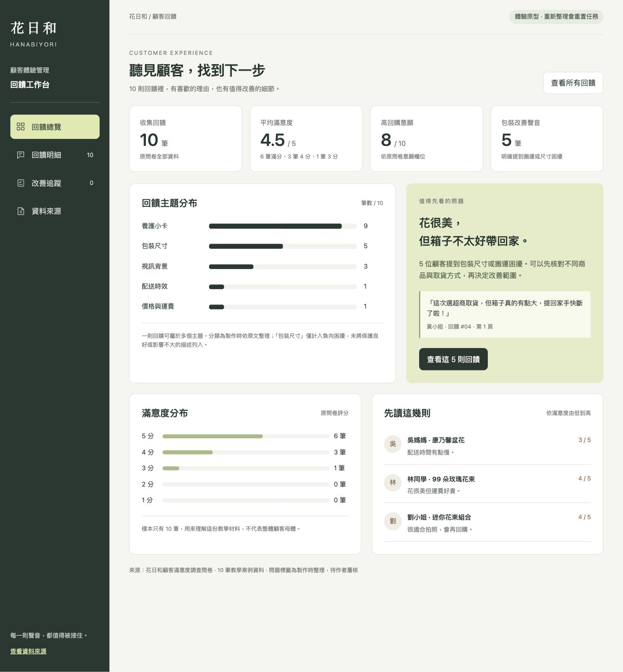The image size is (623, 672).
Task: Click the 平均滿意度 stat card
Action: click(306, 138)
